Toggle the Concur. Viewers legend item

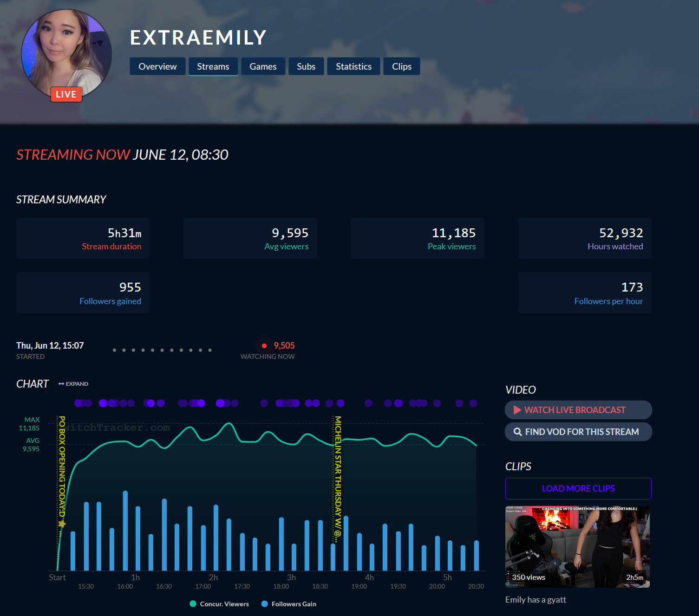219,604
